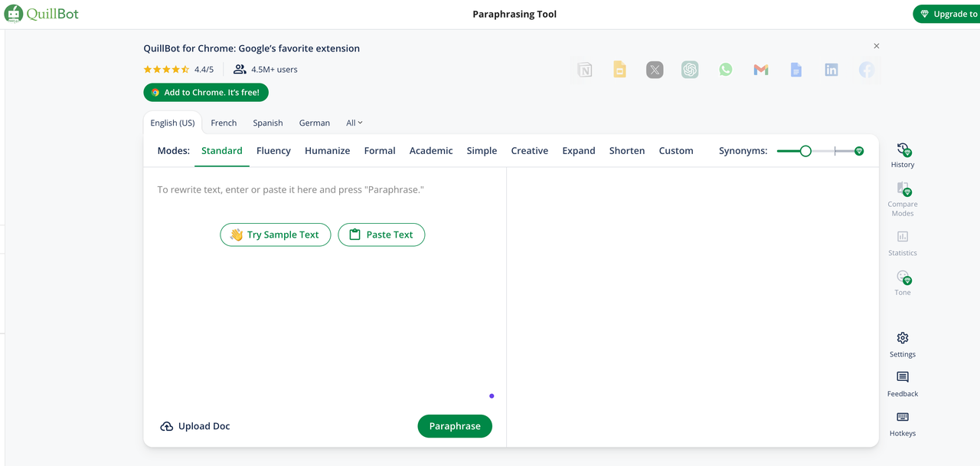Click the Synonyms slider handle
Image resolution: width=980 pixels, height=466 pixels.
(x=805, y=151)
